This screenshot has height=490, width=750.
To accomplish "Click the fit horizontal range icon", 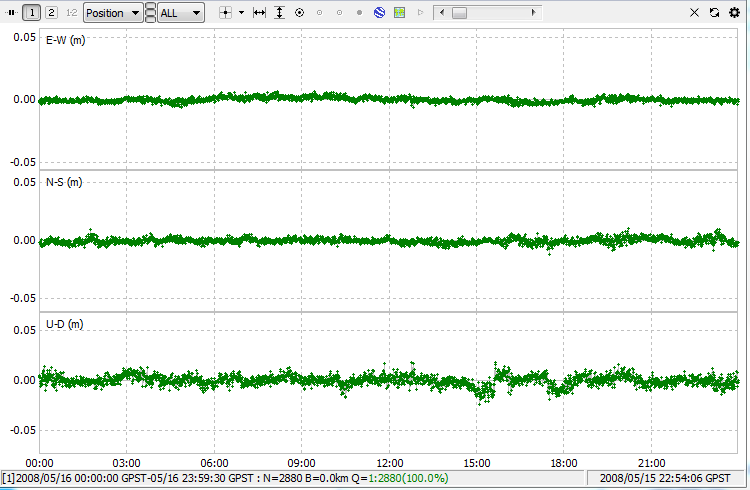I will tap(260, 13).
